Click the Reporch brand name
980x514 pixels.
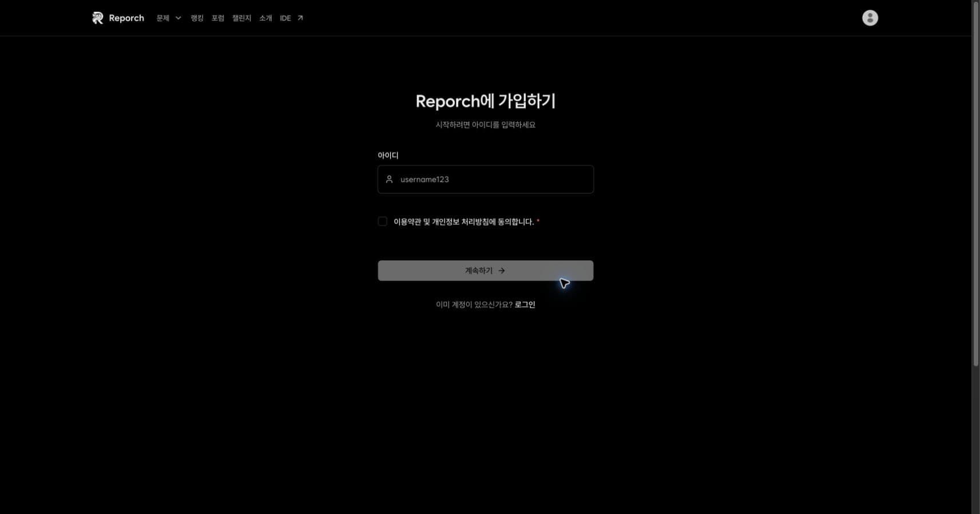pyautogui.click(x=126, y=18)
